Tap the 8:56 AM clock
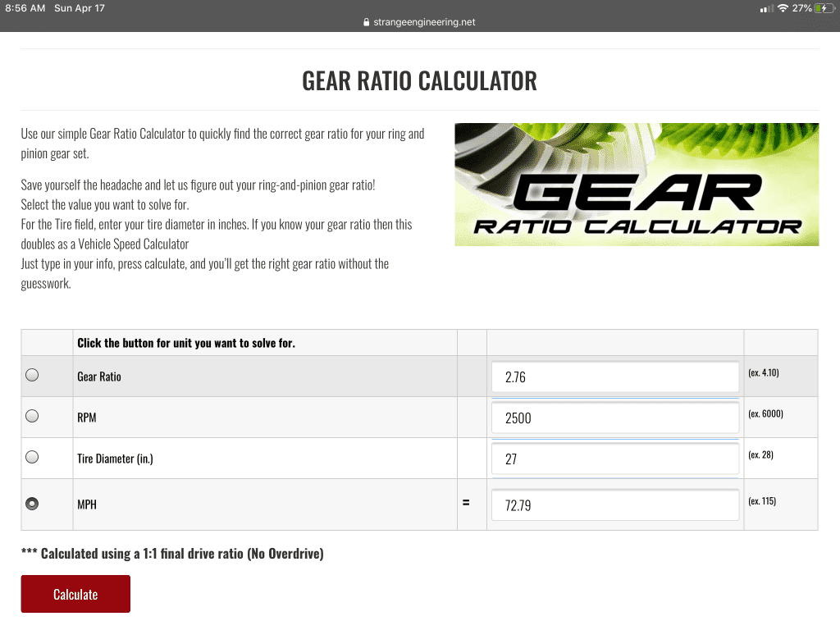Screen dimensions: 840x630 pos(25,8)
